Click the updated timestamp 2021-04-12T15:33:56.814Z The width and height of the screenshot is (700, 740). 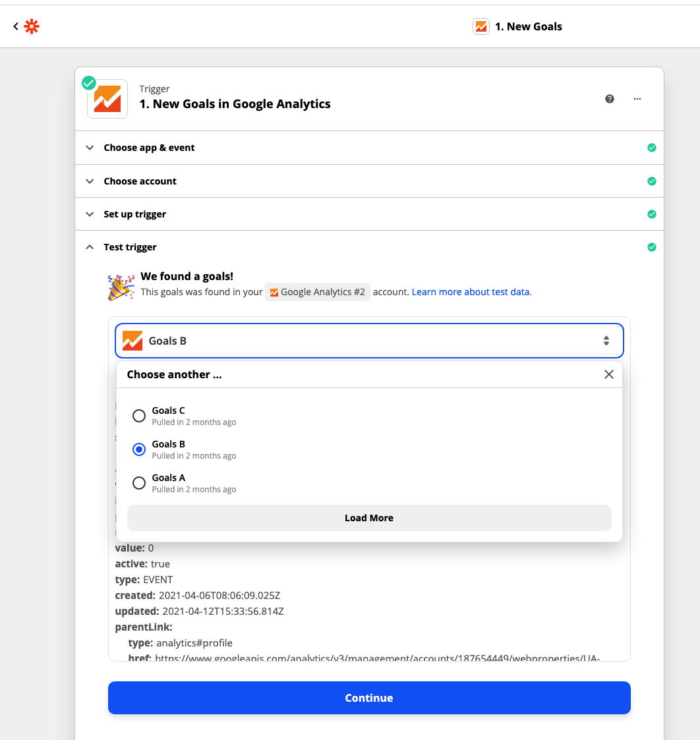(x=223, y=611)
